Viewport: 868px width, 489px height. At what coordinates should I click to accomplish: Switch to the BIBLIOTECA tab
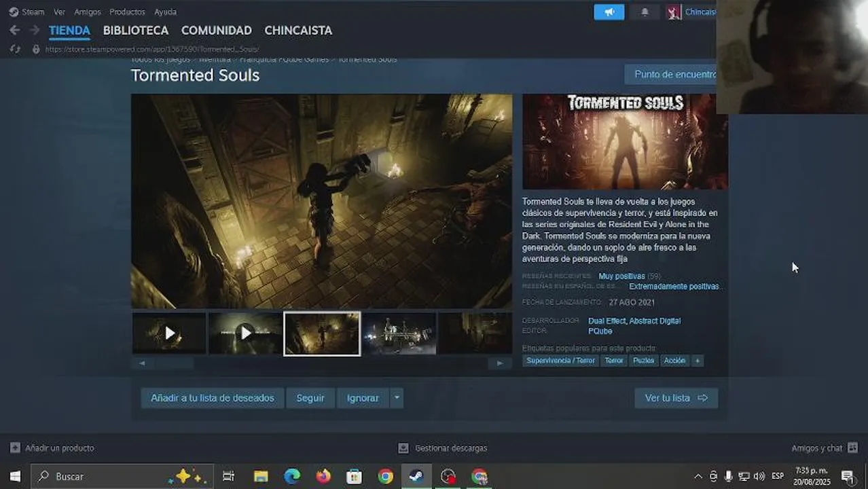(136, 31)
